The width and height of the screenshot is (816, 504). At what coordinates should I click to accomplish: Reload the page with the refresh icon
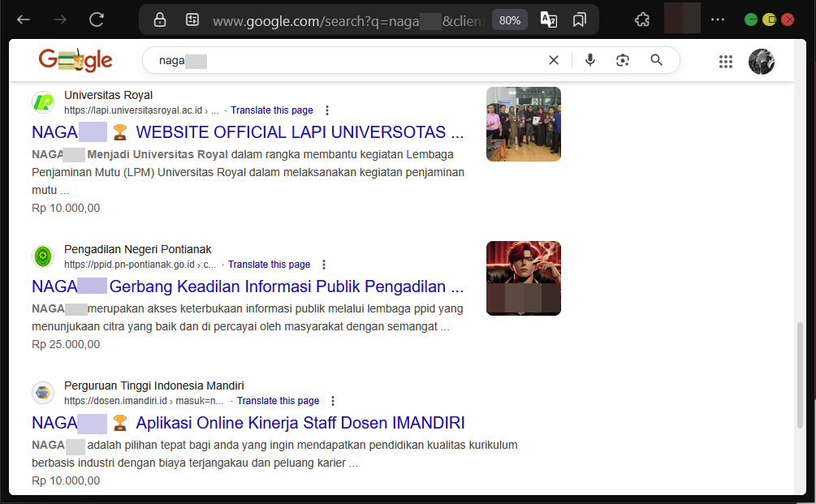(97, 19)
